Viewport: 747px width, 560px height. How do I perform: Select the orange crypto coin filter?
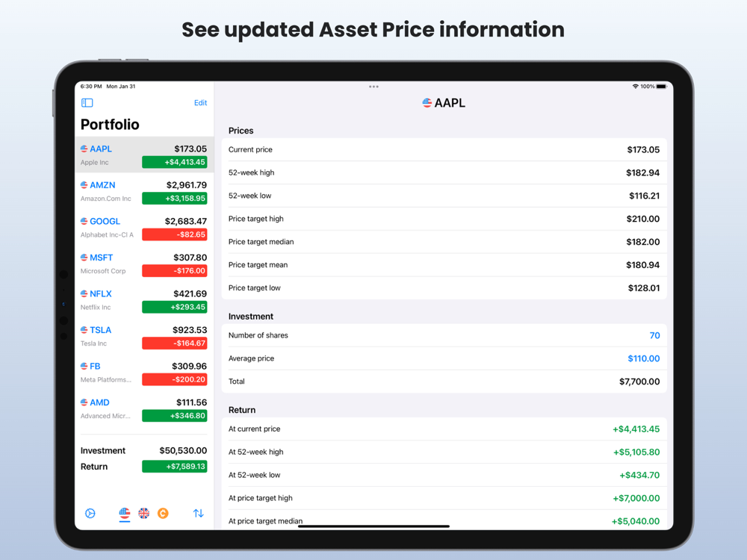click(x=163, y=514)
